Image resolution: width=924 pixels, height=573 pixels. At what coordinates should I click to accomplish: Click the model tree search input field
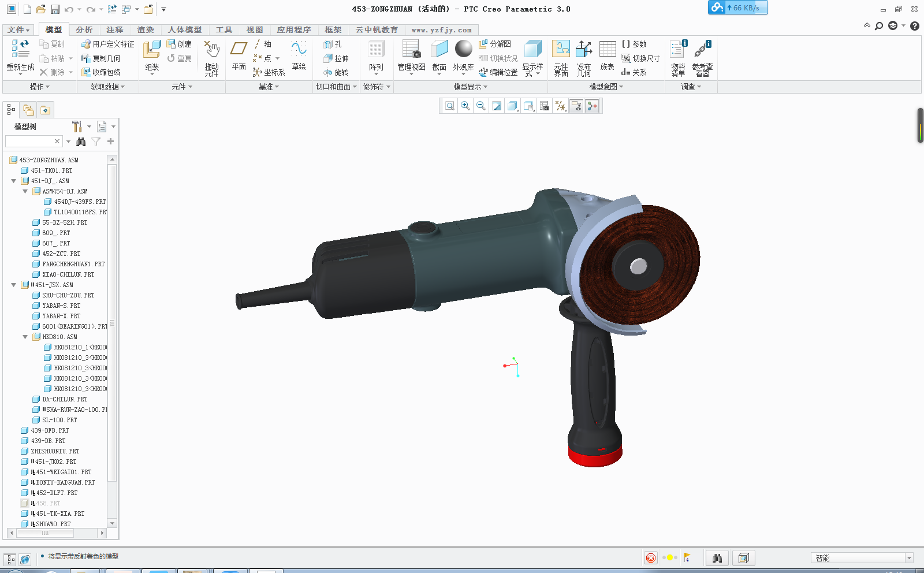pyautogui.click(x=29, y=142)
